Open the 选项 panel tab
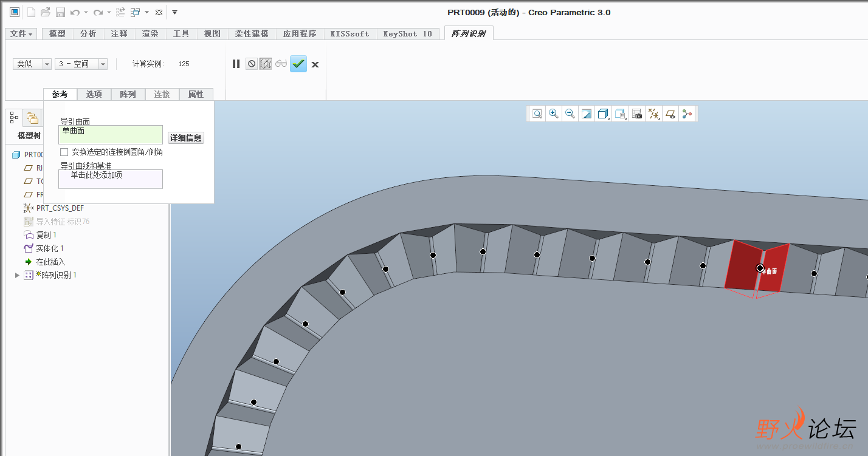This screenshot has height=456, width=868. pos(94,94)
